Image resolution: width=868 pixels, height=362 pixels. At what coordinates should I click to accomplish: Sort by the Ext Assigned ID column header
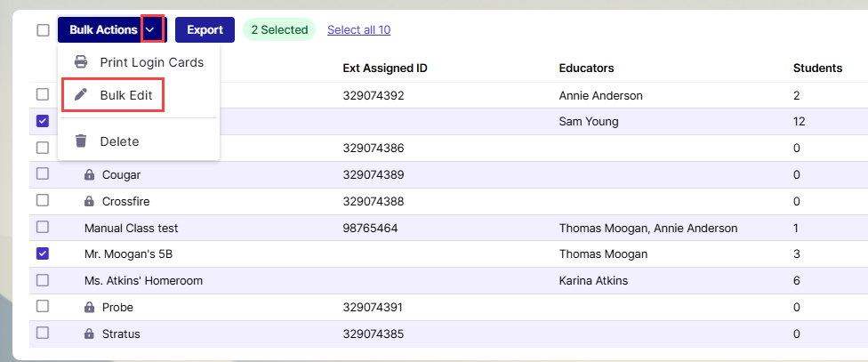point(385,68)
